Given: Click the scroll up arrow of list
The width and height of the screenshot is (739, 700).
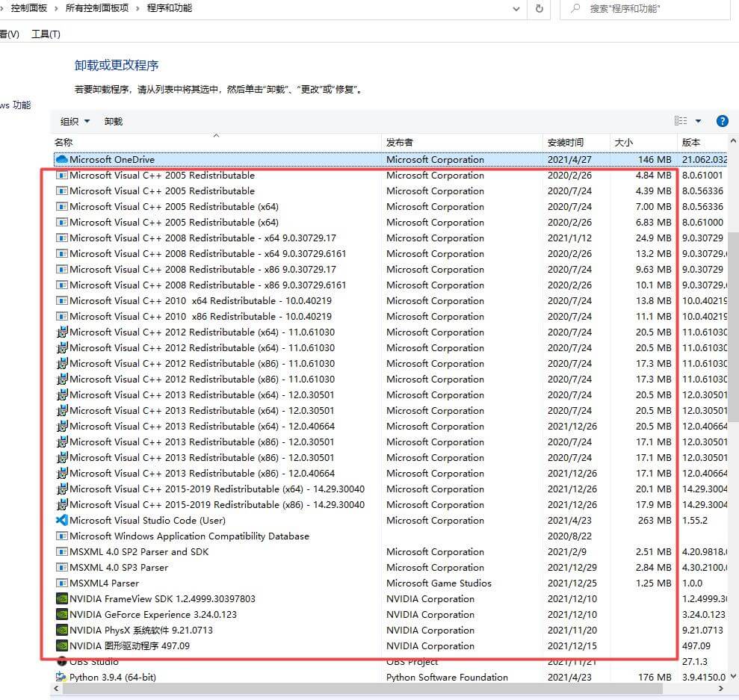Looking at the screenshot, I should 733,141.
